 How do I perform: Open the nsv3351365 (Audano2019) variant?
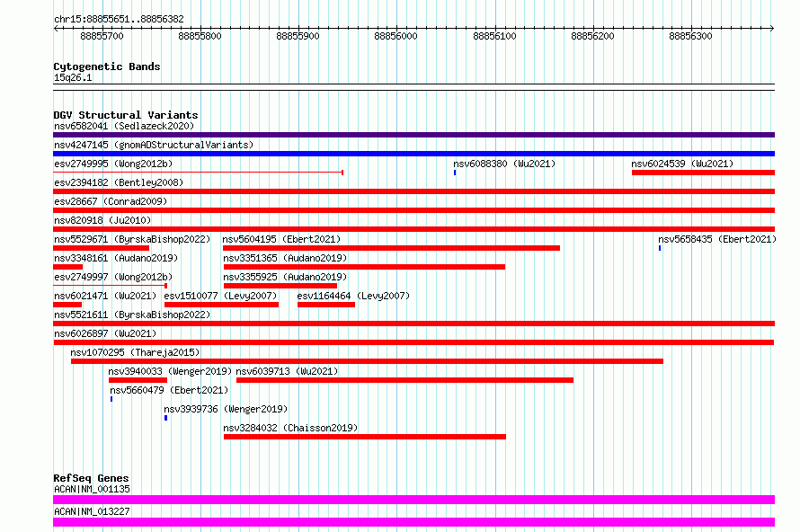coord(285,258)
